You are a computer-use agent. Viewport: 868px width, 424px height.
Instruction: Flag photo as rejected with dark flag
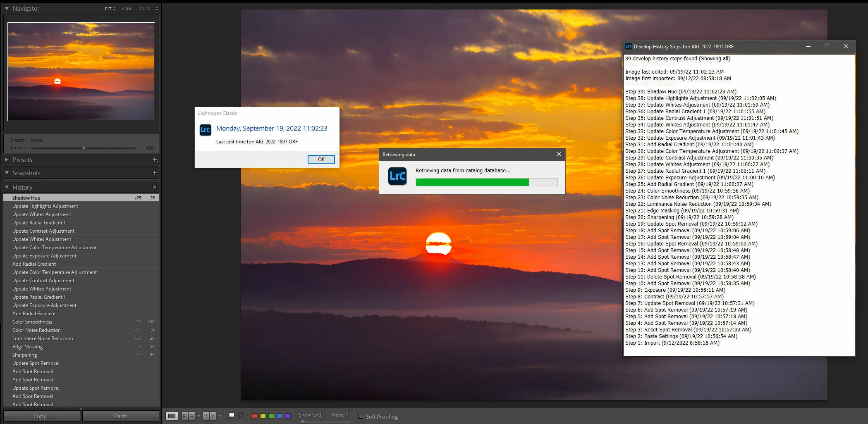pyautogui.click(x=242, y=415)
